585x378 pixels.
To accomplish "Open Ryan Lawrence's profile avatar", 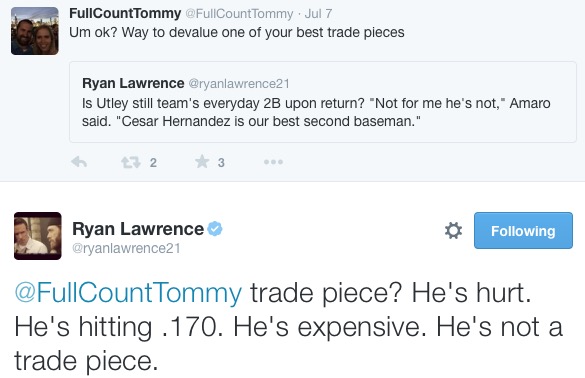I will click(38, 236).
